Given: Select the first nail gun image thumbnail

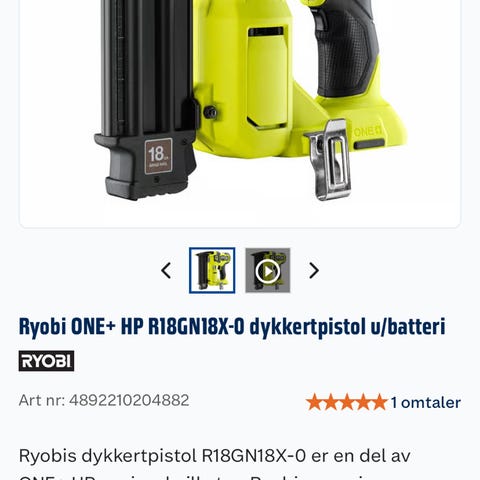Looking at the screenshot, I should click(212, 270).
